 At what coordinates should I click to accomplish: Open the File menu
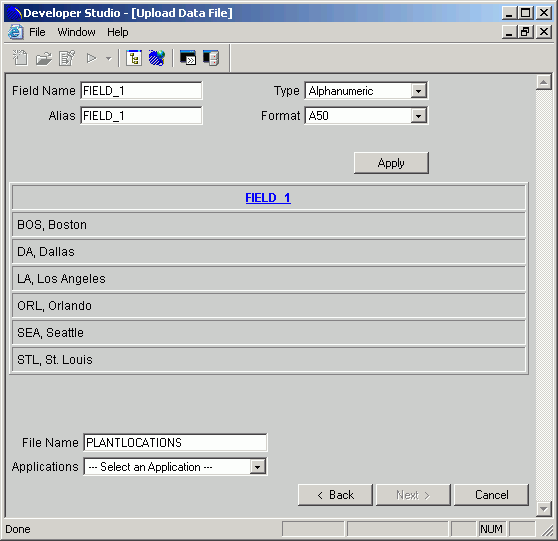click(37, 32)
